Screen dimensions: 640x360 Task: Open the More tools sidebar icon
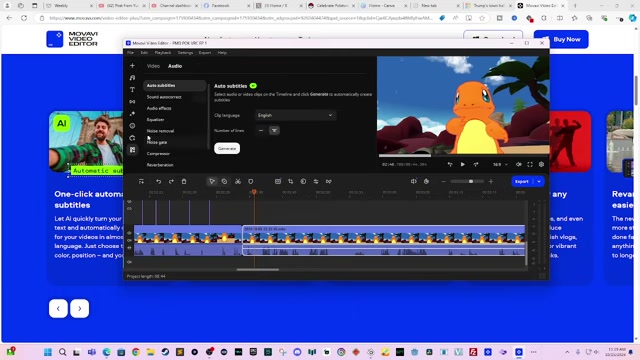(132, 150)
